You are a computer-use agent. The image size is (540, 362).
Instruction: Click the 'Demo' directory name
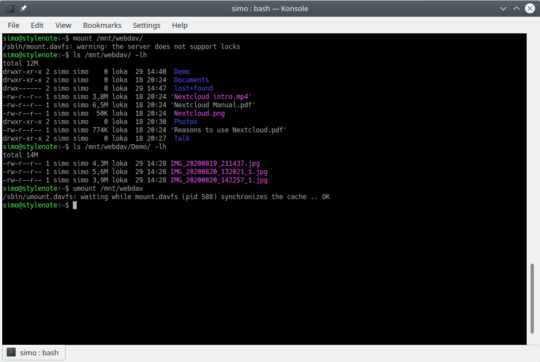tap(181, 72)
